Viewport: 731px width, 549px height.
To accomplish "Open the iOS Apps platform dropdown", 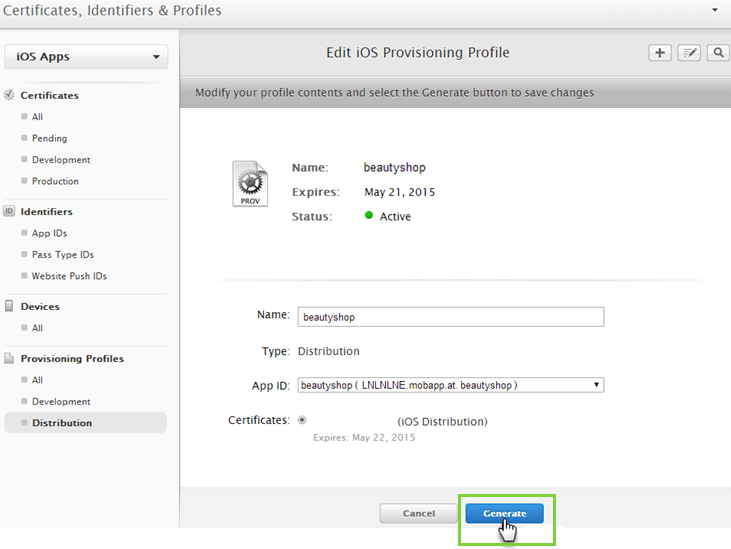I will (87, 57).
